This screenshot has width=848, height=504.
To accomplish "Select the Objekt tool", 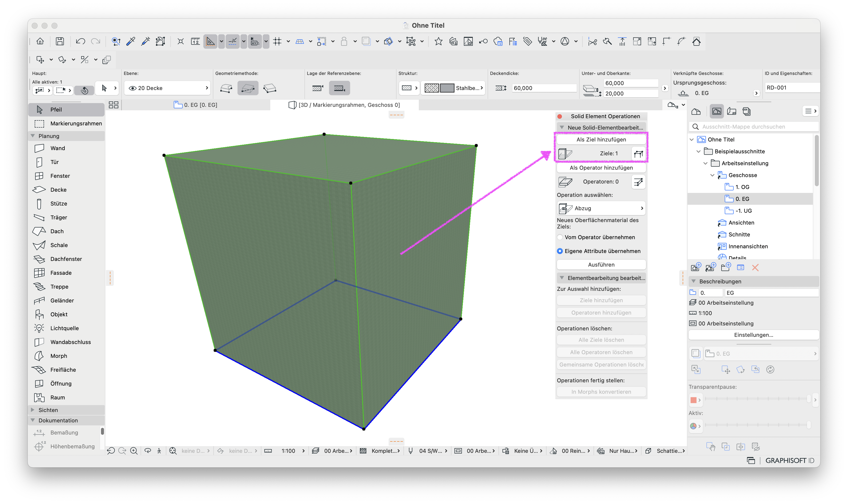I will tap(66, 314).
